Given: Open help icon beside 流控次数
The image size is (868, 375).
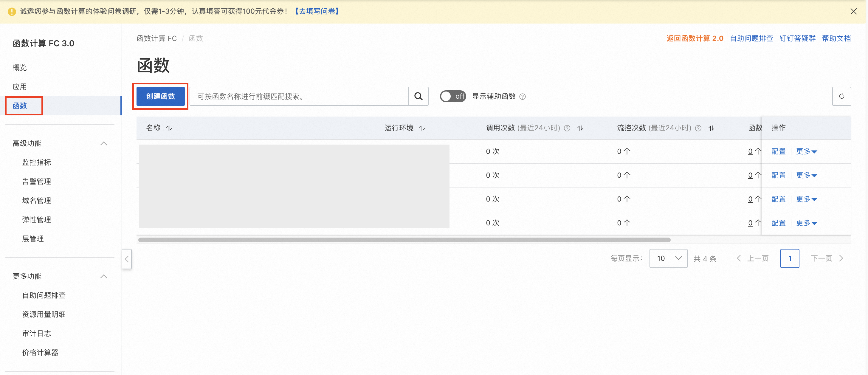Looking at the screenshot, I should pos(698,128).
